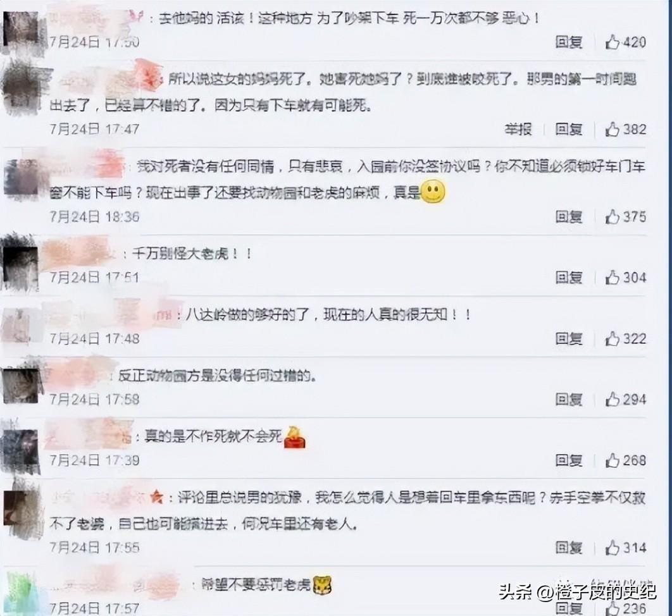Viewport: 672px width, 616px height.
Task: Open the first commenter's avatar thumbnail
Action: [22, 30]
